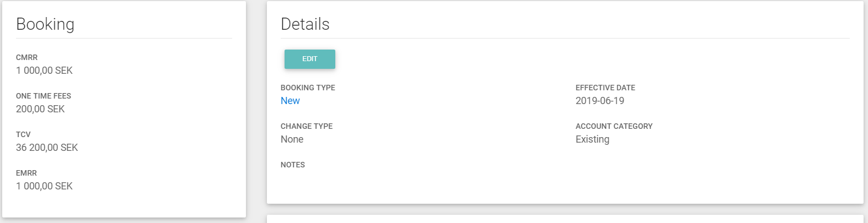Click the Details panel heading
The width and height of the screenshot is (868, 223).
click(305, 24)
